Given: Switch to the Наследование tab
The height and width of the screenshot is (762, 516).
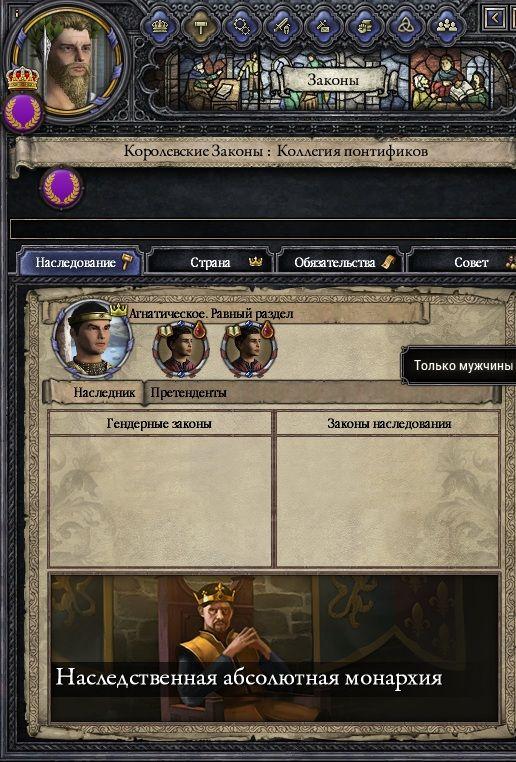Looking at the screenshot, I should pyautogui.click(x=81, y=262).
